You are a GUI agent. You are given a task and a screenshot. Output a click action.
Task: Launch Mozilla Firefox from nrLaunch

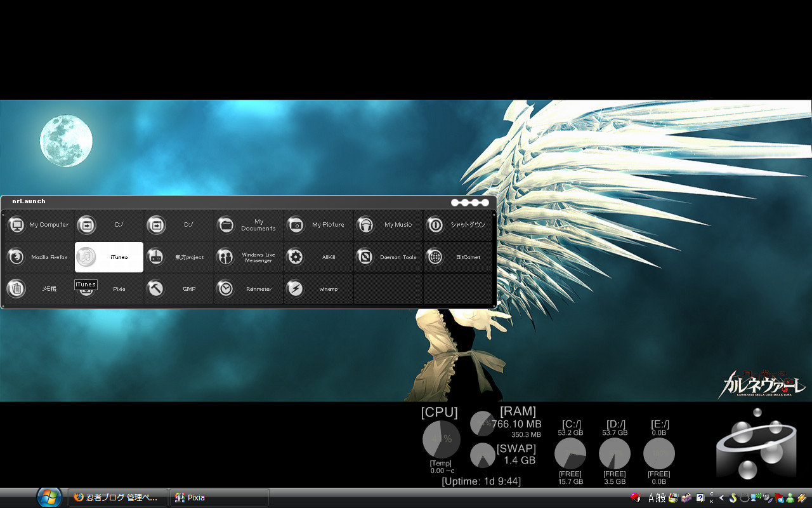tap(39, 257)
